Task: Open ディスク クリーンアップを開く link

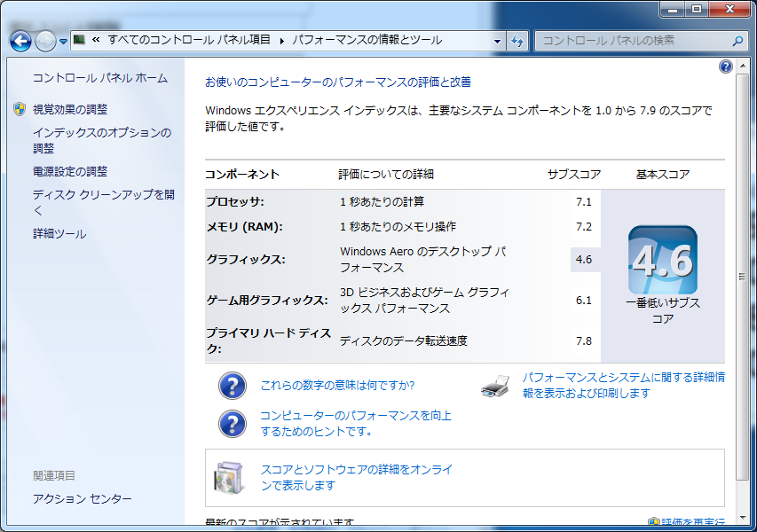Action: click(x=104, y=202)
